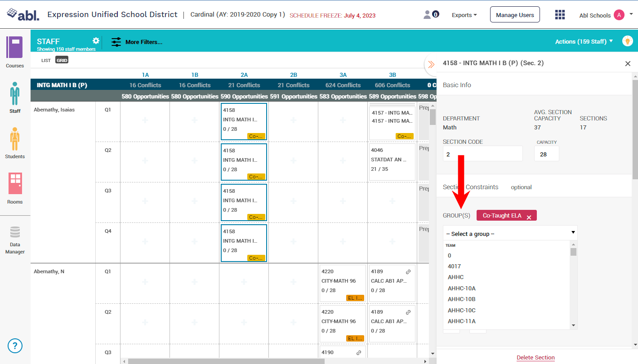
Task: Open the Rooms sidebar icon
Action: 15,184
